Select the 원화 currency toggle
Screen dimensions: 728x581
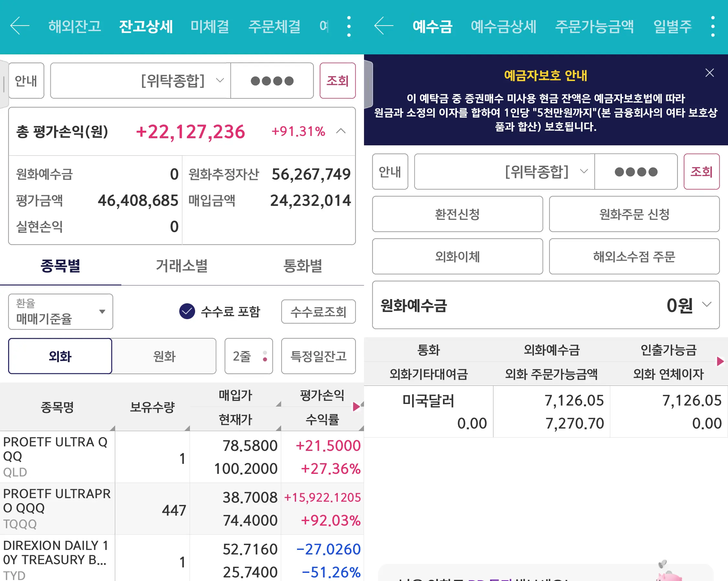click(164, 356)
